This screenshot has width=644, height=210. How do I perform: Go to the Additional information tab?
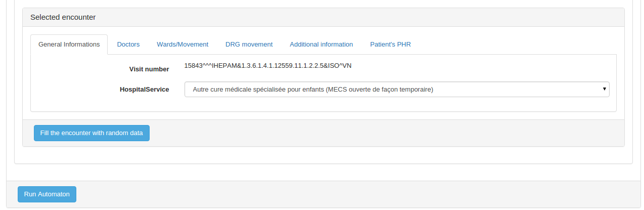coord(321,45)
